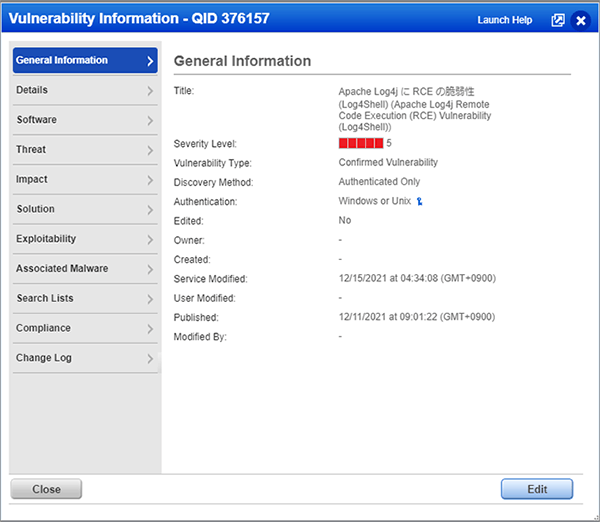Open Launch Help link
This screenshot has height=522, width=600.
[504, 20]
